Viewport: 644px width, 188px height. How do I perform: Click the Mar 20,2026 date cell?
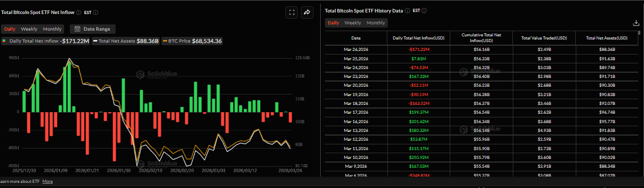[356, 86]
